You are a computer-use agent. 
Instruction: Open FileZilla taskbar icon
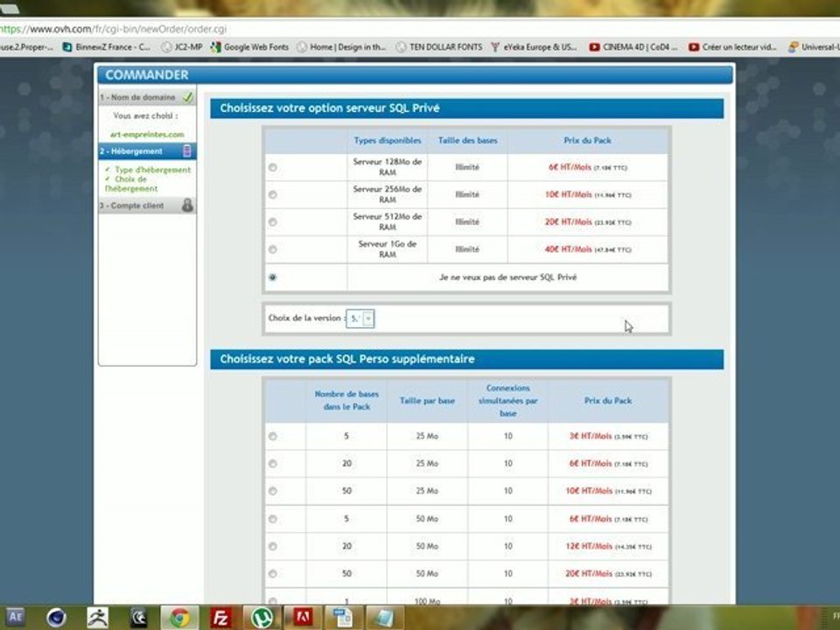click(x=220, y=618)
